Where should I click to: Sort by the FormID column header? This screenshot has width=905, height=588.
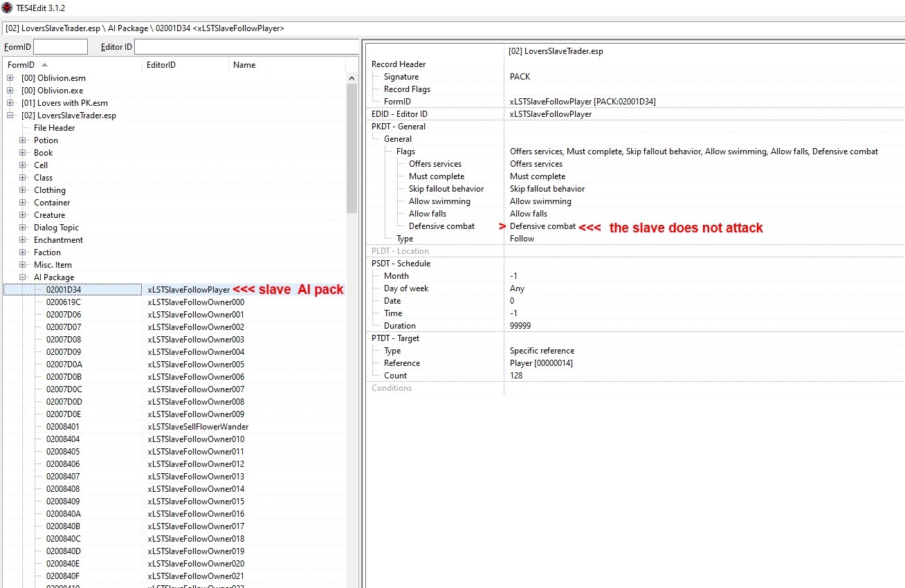click(x=72, y=65)
